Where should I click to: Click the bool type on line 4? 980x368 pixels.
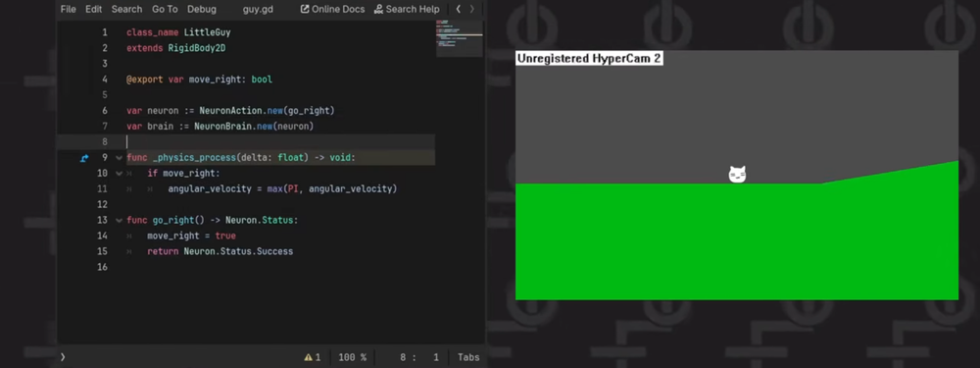point(262,79)
